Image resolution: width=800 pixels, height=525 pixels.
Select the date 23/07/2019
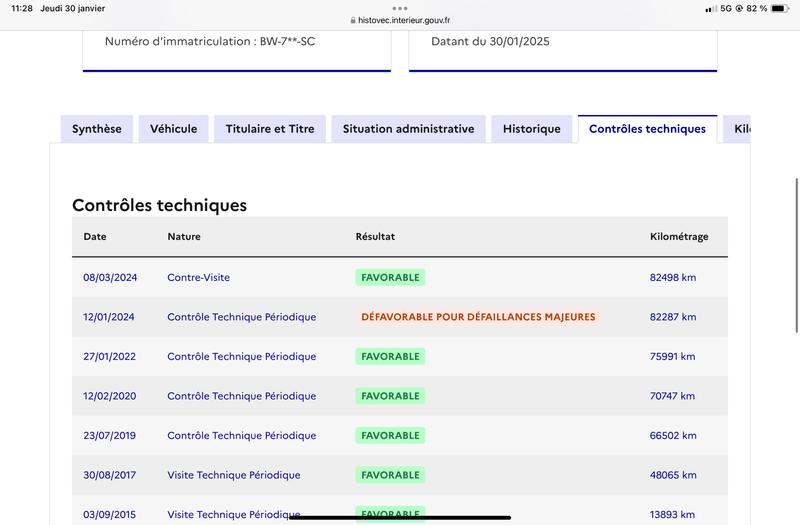110,436
